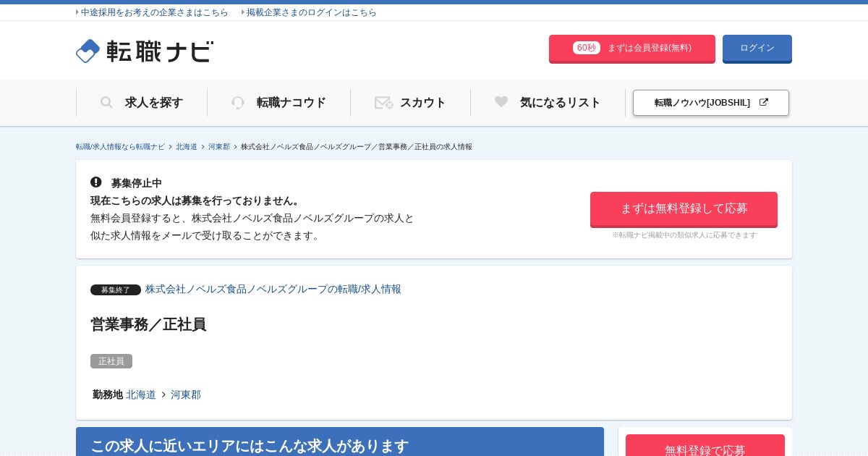Click the 募集終了 badge
This screenshot has width=868, height=456.
coord(116,290)
